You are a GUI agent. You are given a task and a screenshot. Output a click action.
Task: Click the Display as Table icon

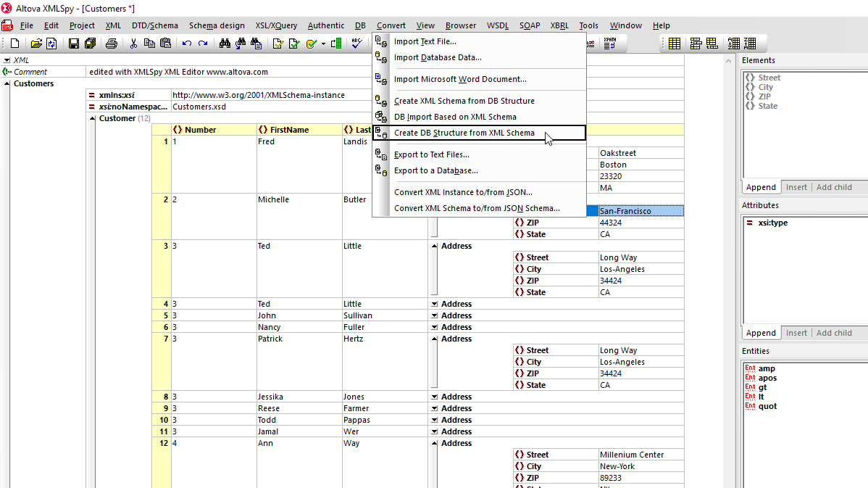pos(675,44)
